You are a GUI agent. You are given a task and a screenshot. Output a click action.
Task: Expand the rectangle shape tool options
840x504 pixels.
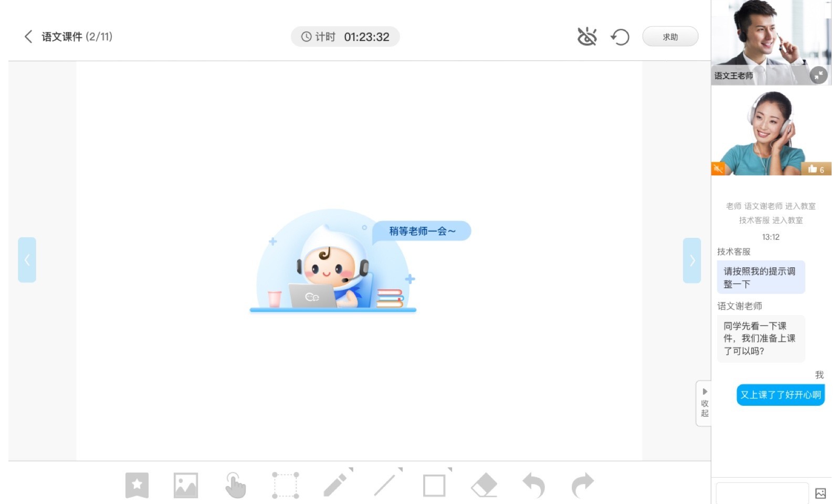tap(449, 469)
